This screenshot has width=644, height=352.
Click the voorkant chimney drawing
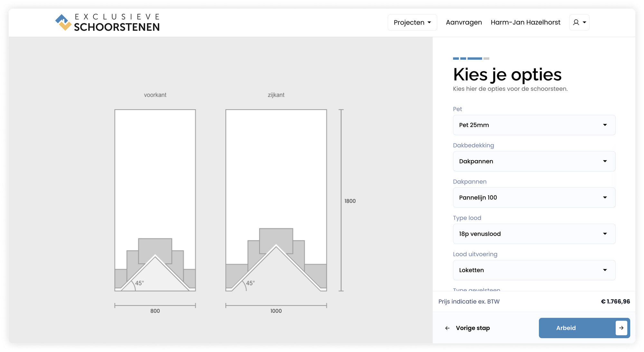point(155,200)
